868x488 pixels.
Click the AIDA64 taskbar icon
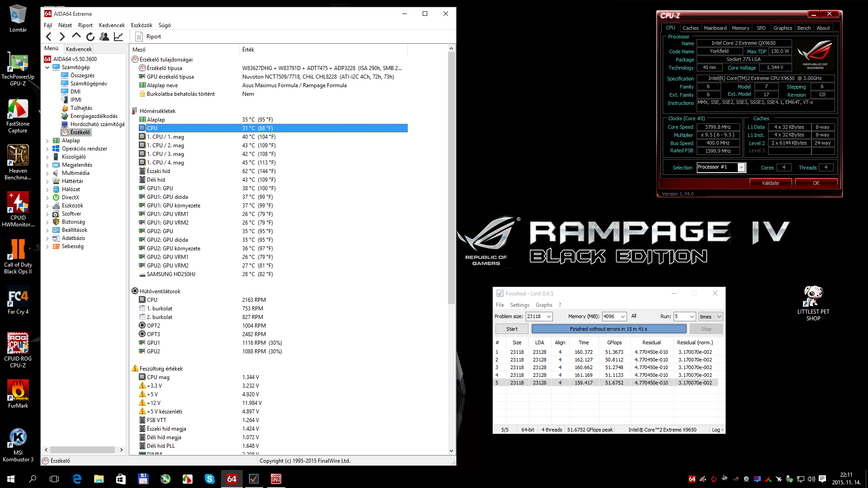point(231,479)
